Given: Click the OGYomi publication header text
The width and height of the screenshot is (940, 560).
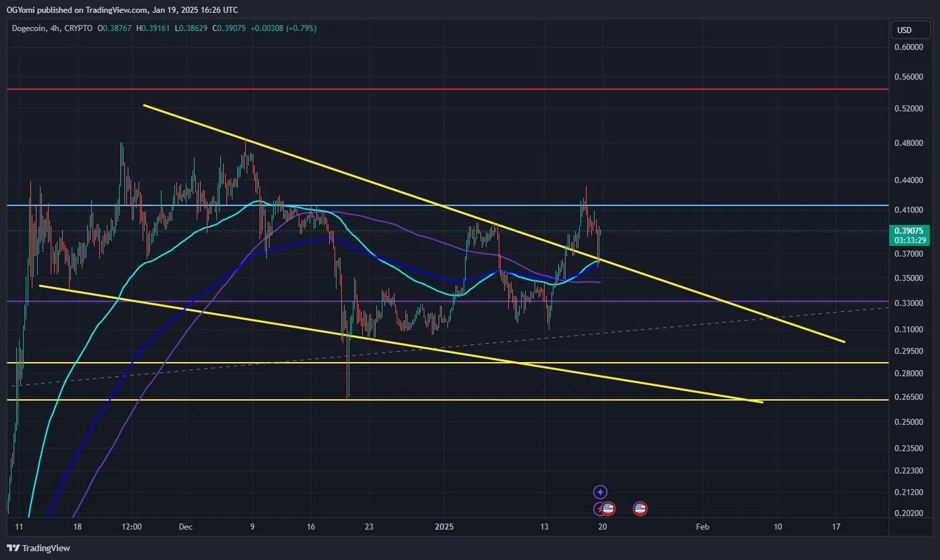Looking at the screenshot, I should [x=120, y=9].
